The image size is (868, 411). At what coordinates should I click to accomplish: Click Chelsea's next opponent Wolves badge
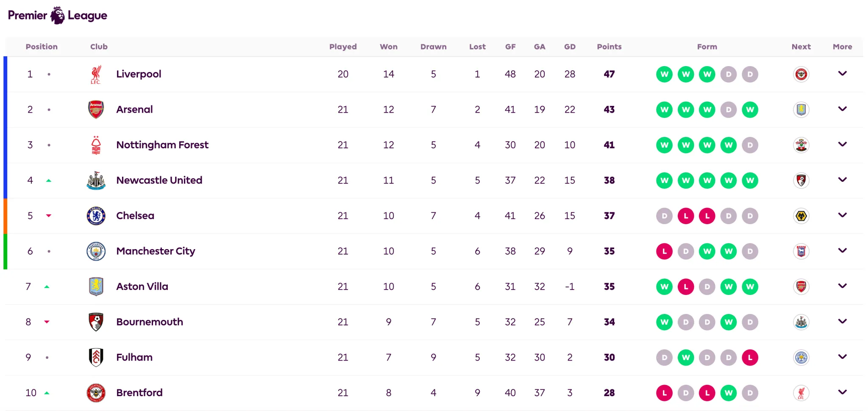click(801, 216)
